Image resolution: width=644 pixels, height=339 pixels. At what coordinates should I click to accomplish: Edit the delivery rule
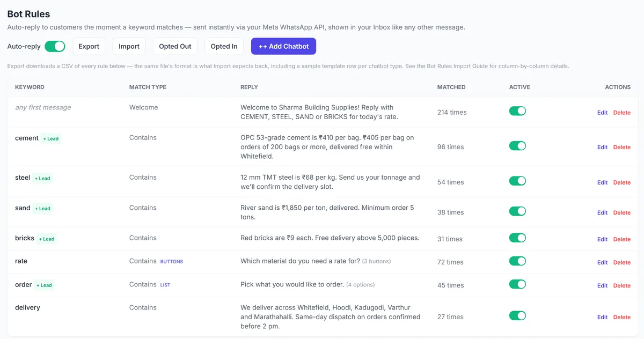point(603,317)
